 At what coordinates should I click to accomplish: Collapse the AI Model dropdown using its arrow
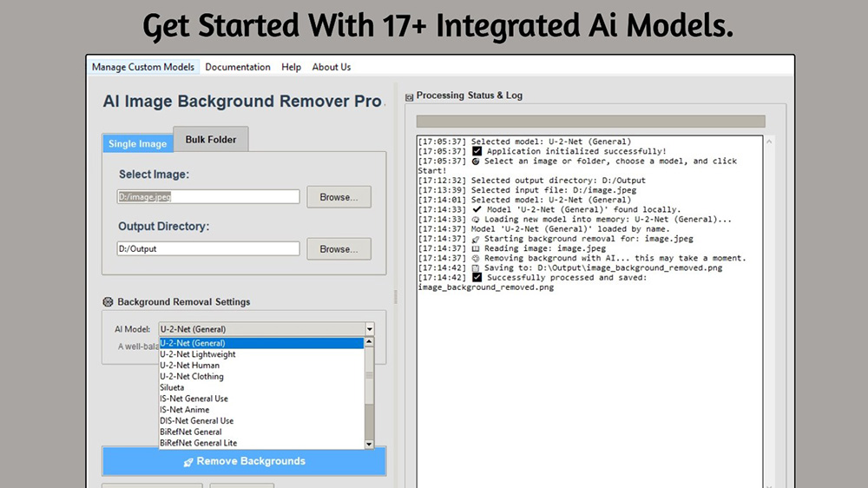pos(369,329)
